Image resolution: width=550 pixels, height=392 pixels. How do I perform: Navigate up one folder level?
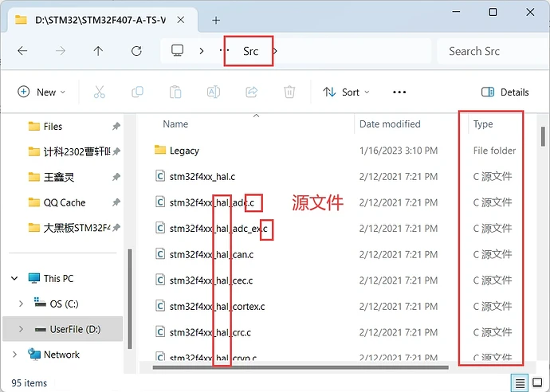98,50
